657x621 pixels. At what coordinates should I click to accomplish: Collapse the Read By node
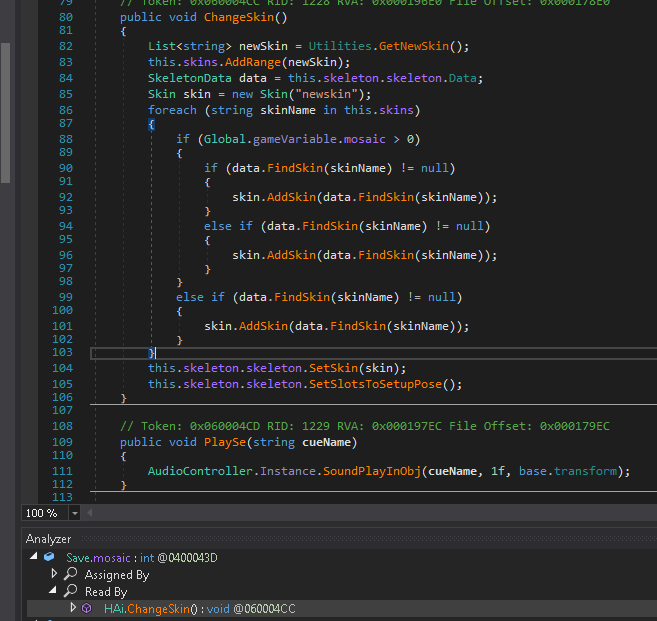pyautogui.click(x=54, y=591)
